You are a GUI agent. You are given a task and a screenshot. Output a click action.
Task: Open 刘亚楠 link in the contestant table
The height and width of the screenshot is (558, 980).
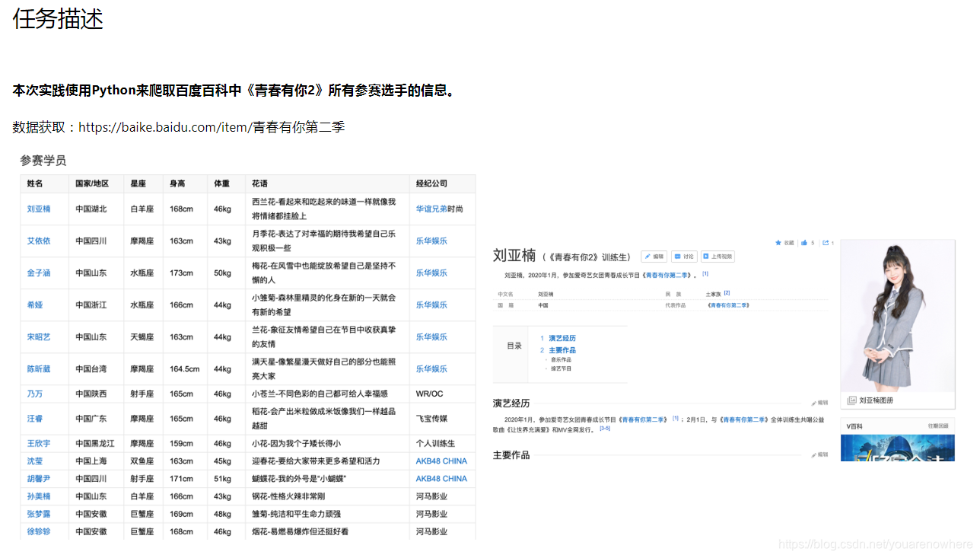point(39,209)
